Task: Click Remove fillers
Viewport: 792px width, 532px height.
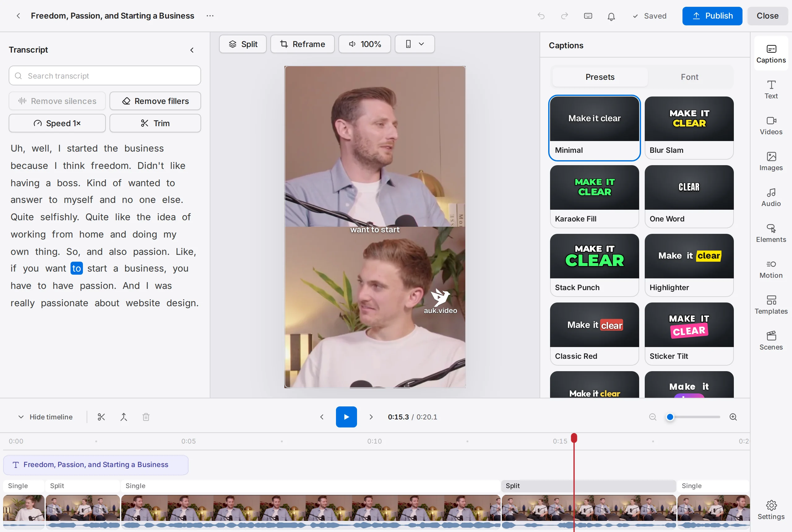Action: [155, 101]
